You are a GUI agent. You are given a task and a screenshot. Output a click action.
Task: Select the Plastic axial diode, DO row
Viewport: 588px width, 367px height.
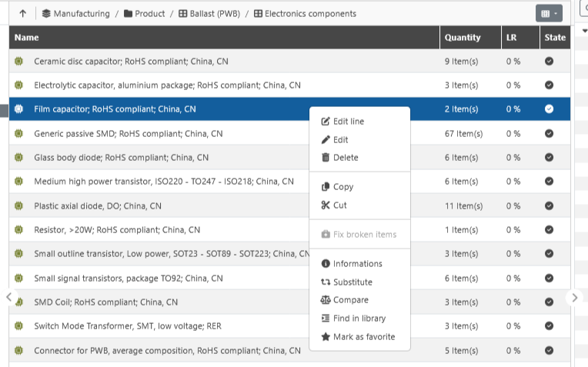tap(98, 205)
